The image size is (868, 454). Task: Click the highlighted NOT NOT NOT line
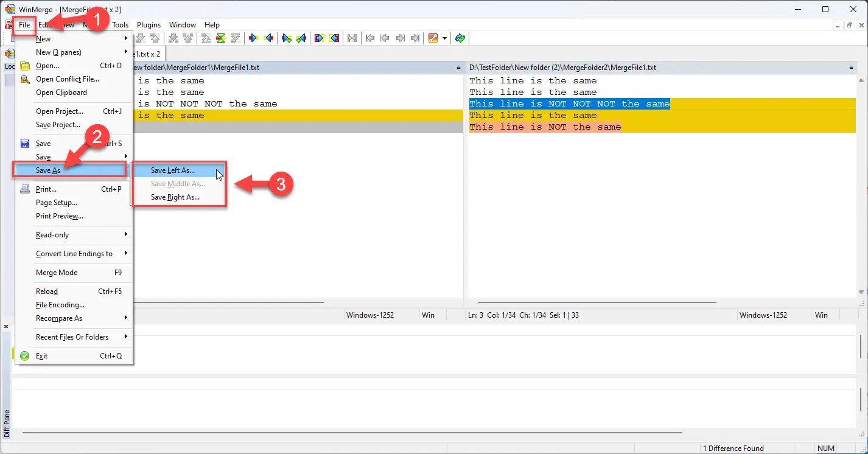[569, 104]
